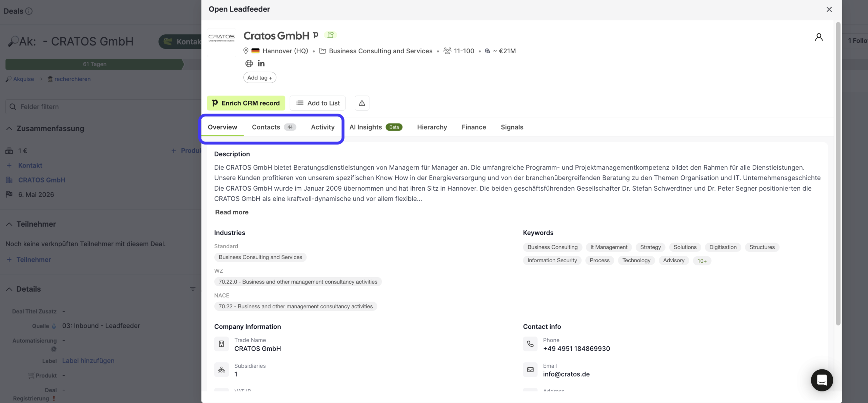Open the Signals tab

[x=512, y=127]
